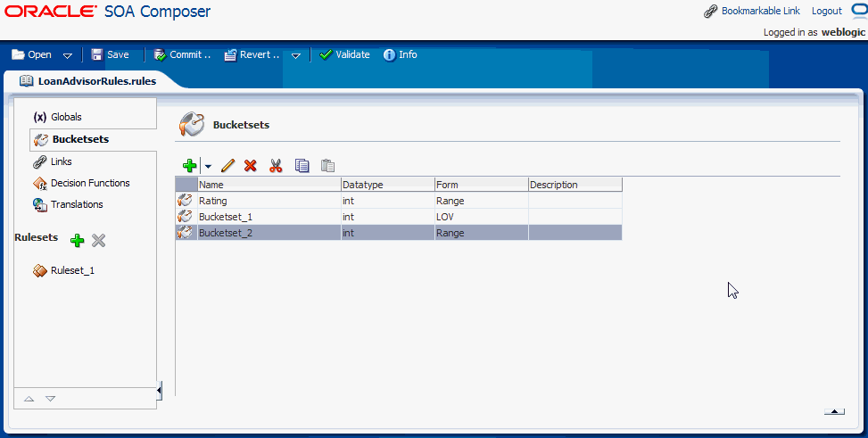
Task: Open the Globals section
Action: click(x=66, y=117)
